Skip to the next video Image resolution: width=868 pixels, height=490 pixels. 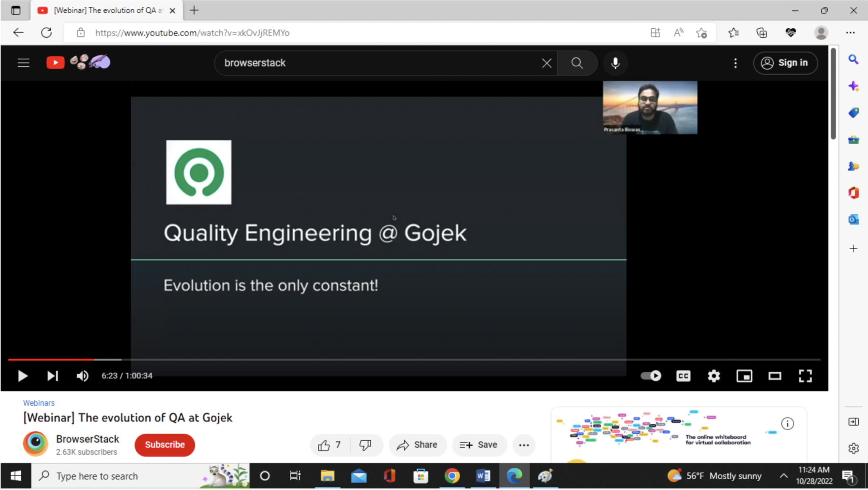(x=52, y=376)
